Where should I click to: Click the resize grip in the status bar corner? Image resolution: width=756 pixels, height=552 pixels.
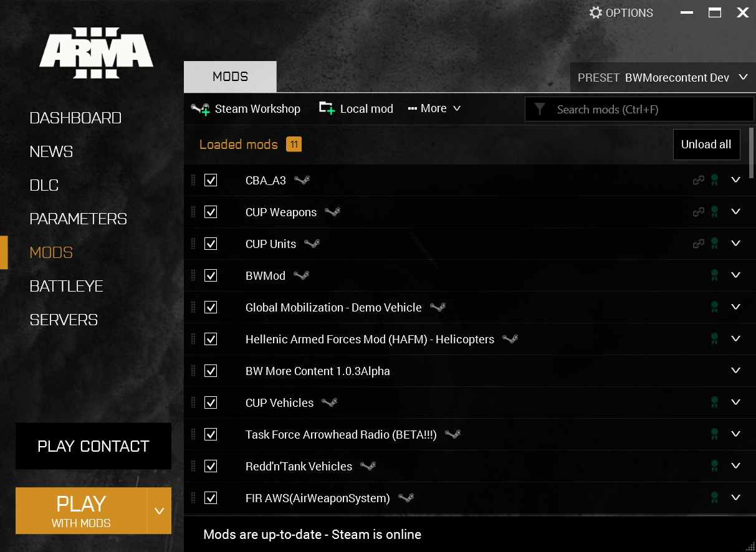750,546
